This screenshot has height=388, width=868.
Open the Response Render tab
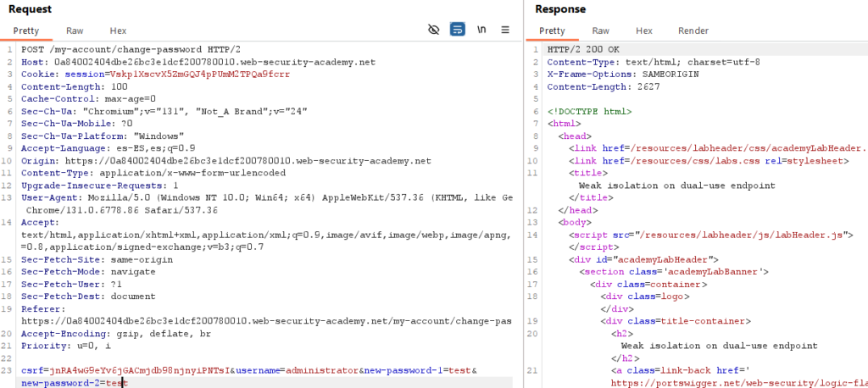[693, 31]
